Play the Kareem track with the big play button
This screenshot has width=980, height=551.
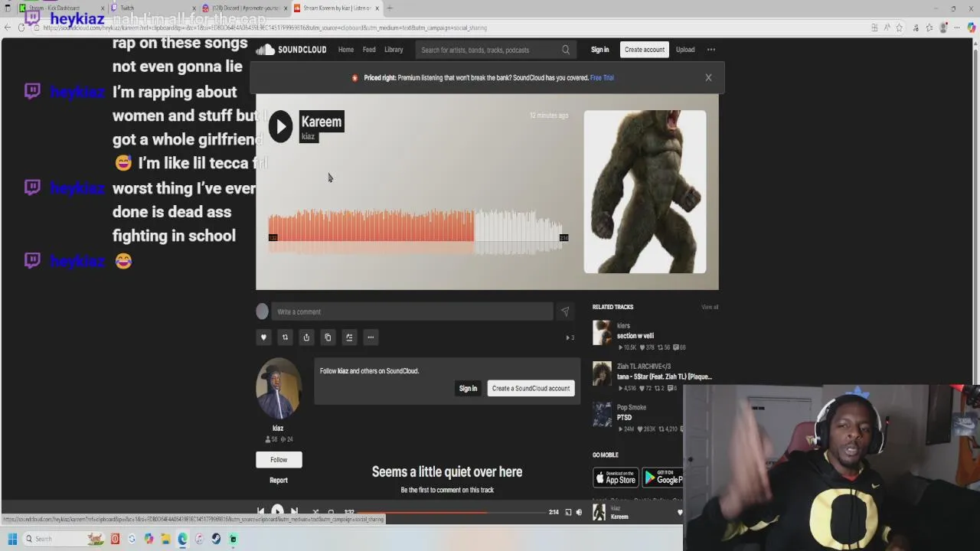click(280, 126)
